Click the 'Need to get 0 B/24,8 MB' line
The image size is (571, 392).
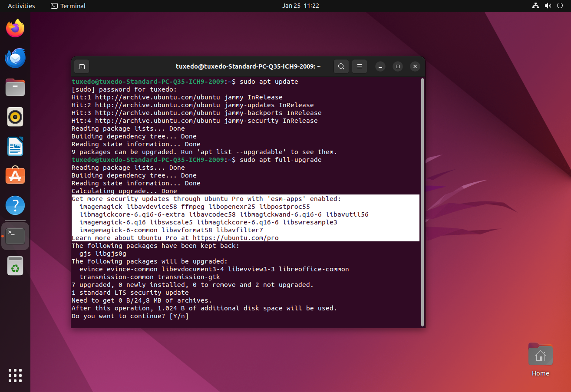coord(142,300)
